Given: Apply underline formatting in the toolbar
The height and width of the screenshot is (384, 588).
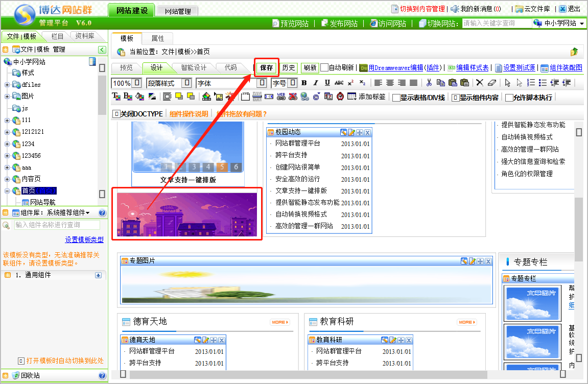Looking at the screenshot, I should [x=327, y=83].
